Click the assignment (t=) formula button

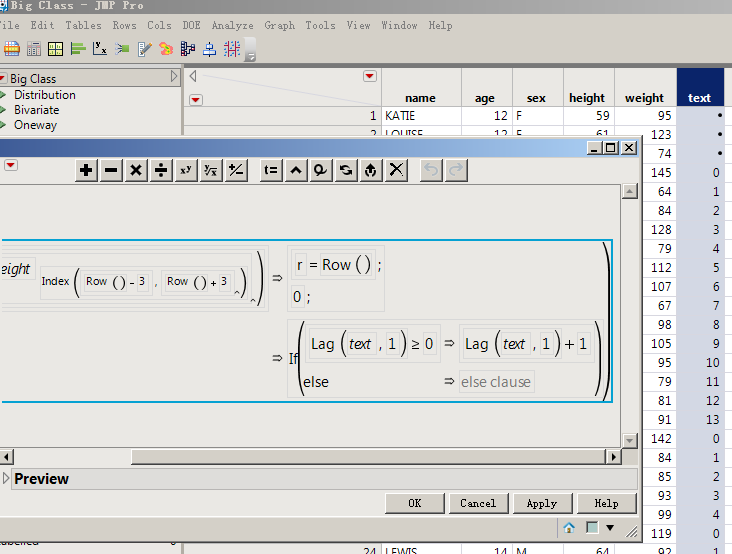[271, 171]
